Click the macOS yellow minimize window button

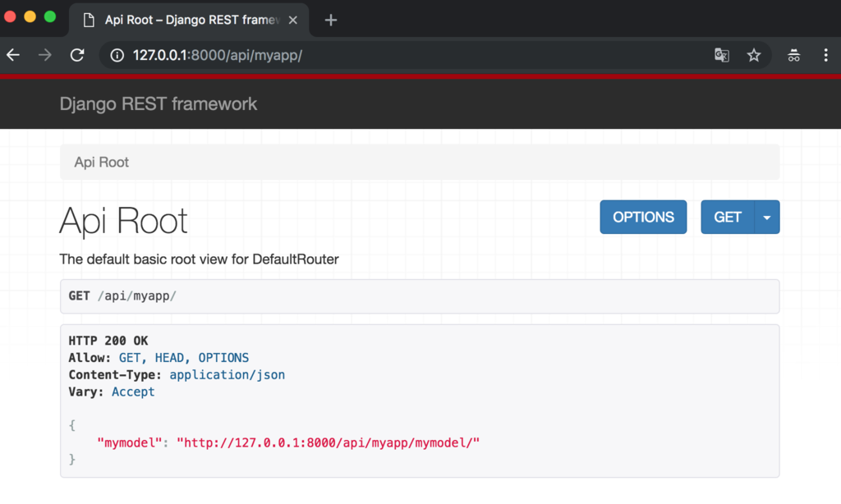pos(30,16)
